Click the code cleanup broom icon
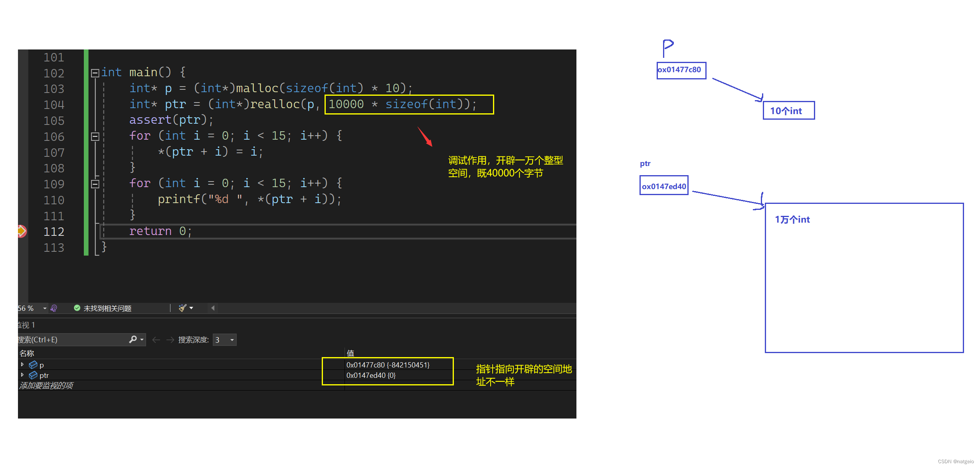Screen dimensions: 980x468 click(x=182, y=308)
